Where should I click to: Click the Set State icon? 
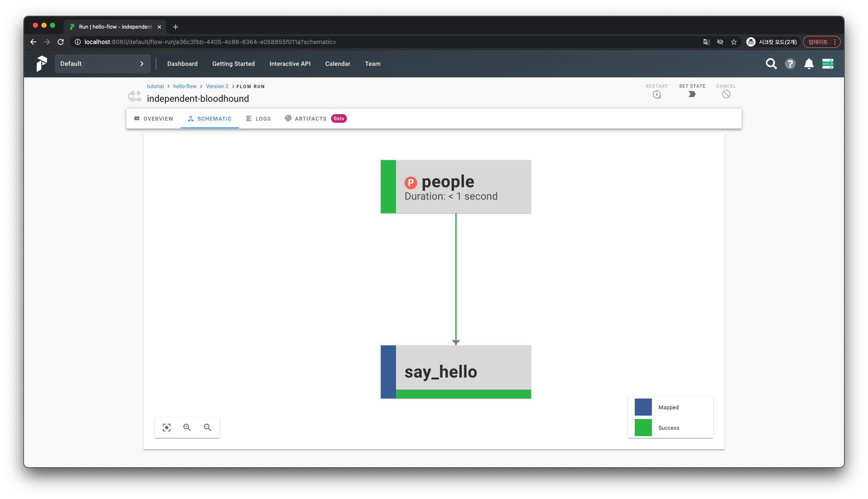click(x=692, y=94)
